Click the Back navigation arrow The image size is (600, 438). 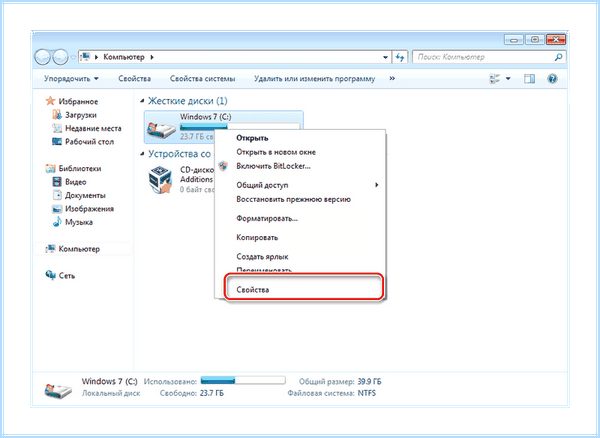pyautogui.click(x=42, y=57)
